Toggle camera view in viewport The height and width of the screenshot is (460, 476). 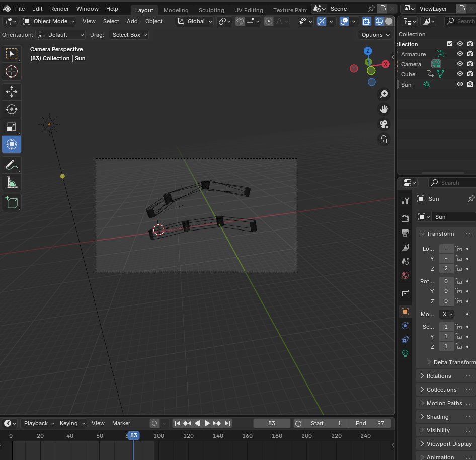pos(384,124)
